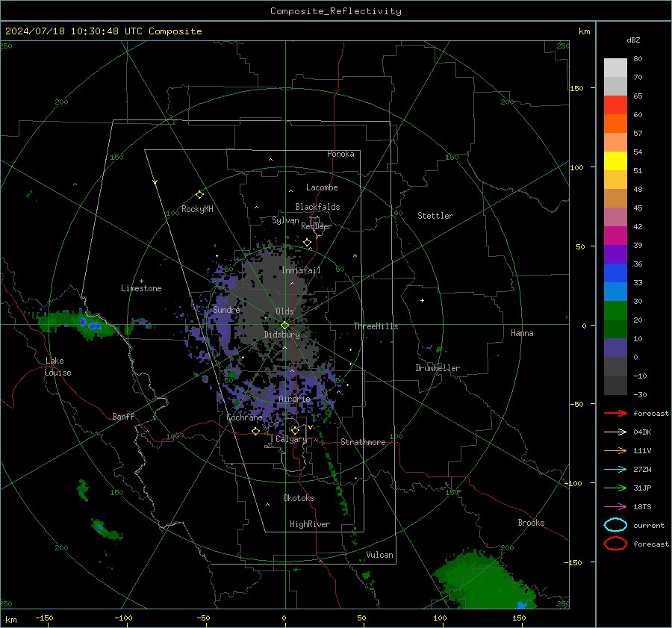Select the Lake Louise label
Screen dimensions: 672x628
[57, 367]
